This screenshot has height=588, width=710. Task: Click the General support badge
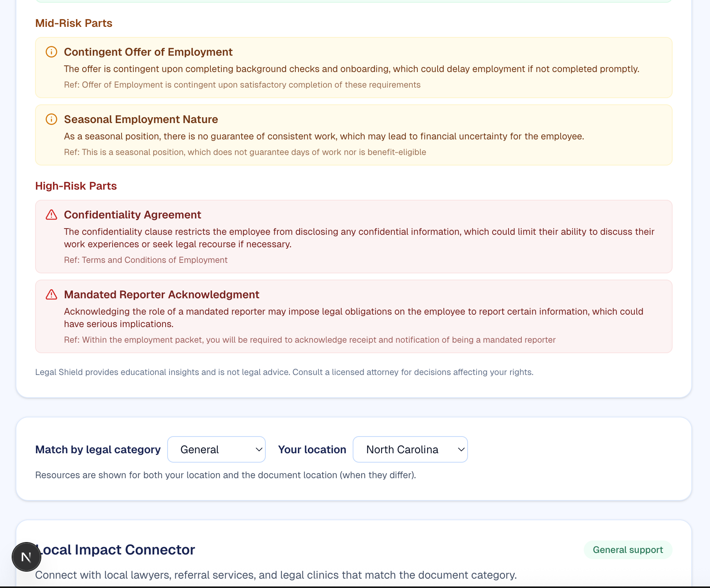pos(628,550)
